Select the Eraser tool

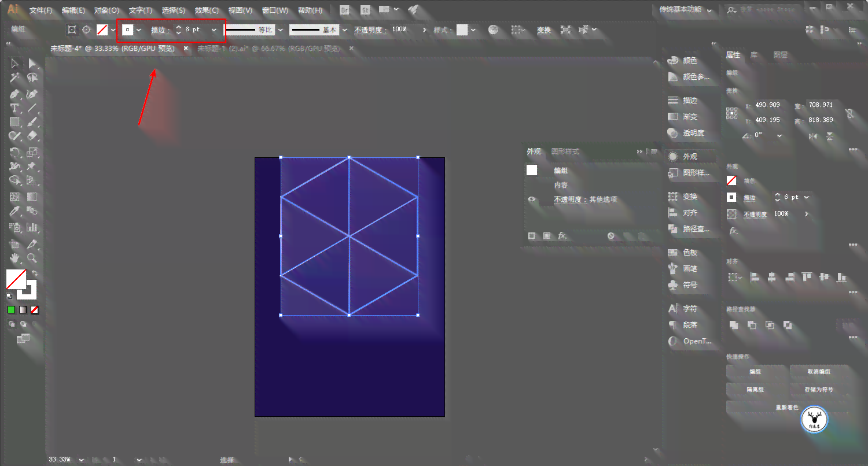[32, 136]
